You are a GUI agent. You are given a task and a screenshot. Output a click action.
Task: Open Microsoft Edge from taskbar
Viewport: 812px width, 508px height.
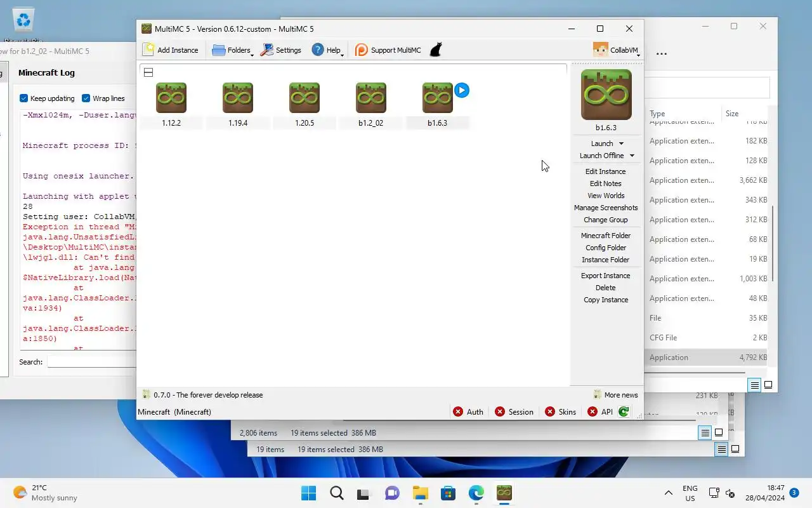coord(476,493)
